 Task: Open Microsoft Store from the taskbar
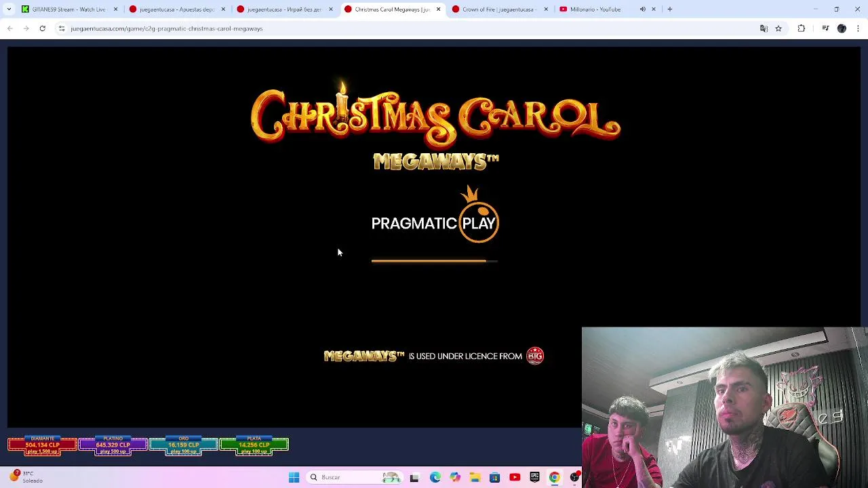click(494, 477)
